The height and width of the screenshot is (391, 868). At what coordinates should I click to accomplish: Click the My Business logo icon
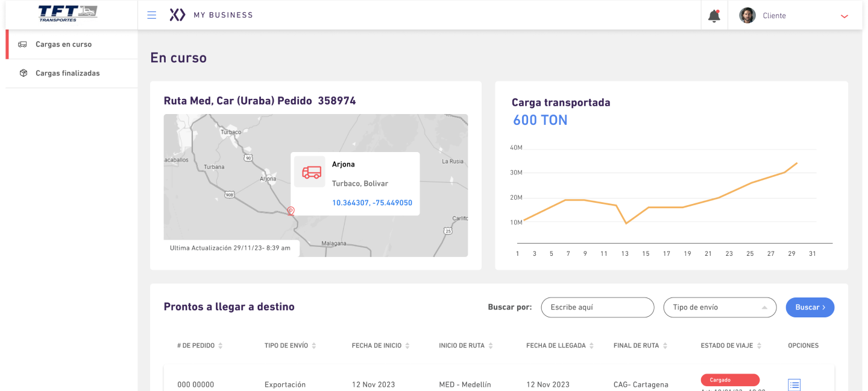tap(177, 15)
